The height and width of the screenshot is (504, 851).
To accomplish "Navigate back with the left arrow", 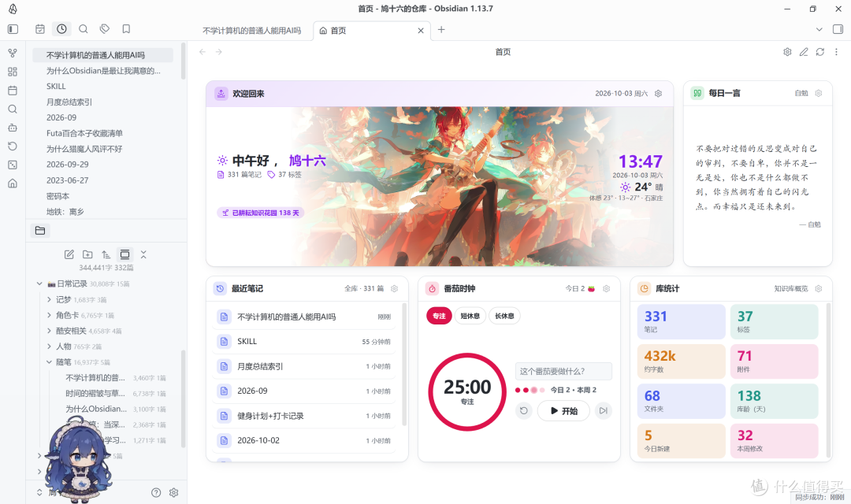I will [203, 52].
